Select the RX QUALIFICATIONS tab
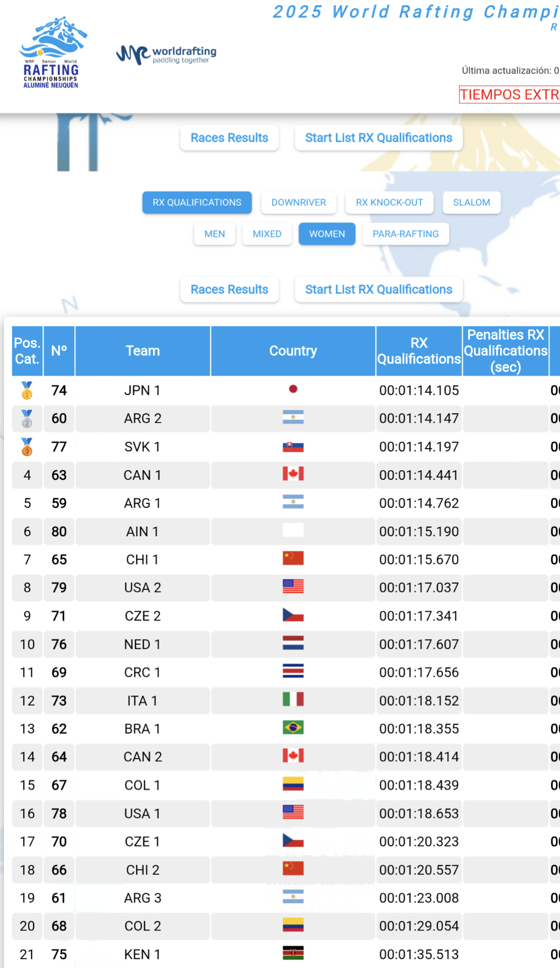The height and width of the screenshot is (968, 560). (x=197, y=202)
